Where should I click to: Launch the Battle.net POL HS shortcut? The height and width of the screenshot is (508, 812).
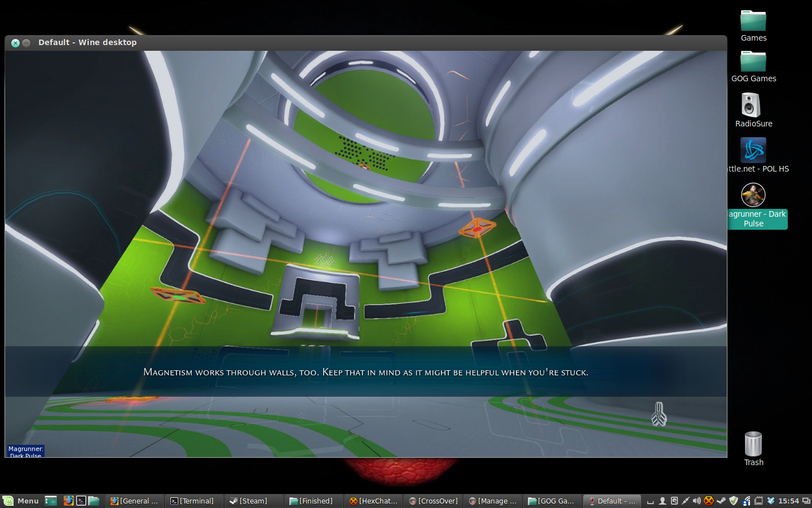[753, 151]
